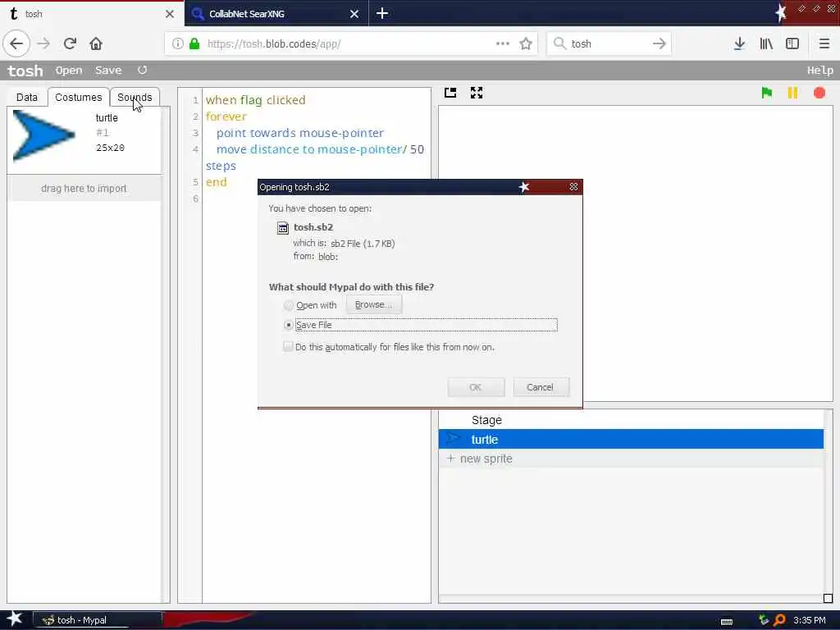Click the clock showing 3:35 PM
Image resolution: width=840 pixels, height=630 pixels.
pos(810,620)
